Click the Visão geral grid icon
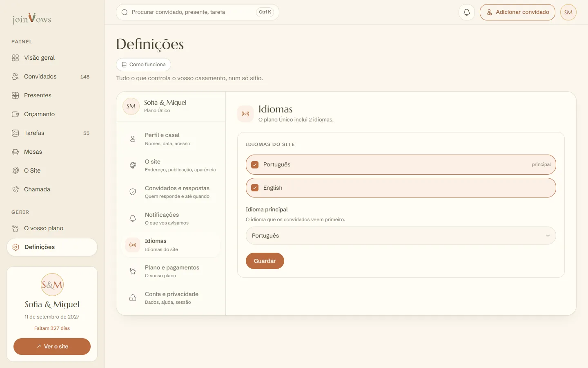The width and height of the screenshot is (588, 368). click(16, 58)
